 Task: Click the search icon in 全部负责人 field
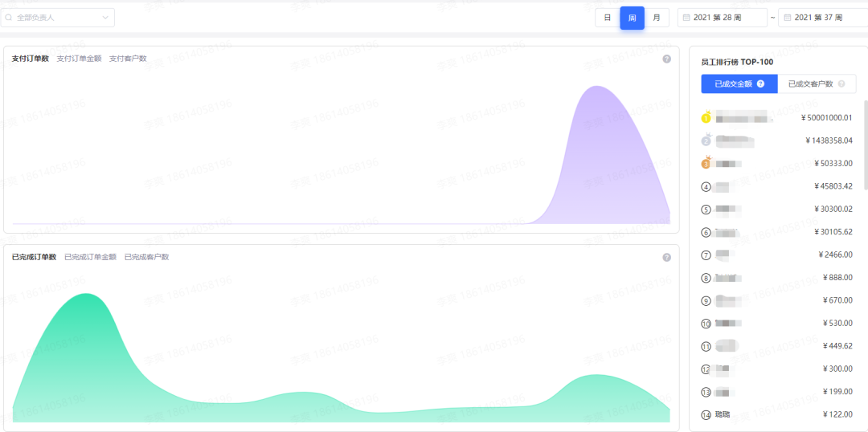point(8,18)
